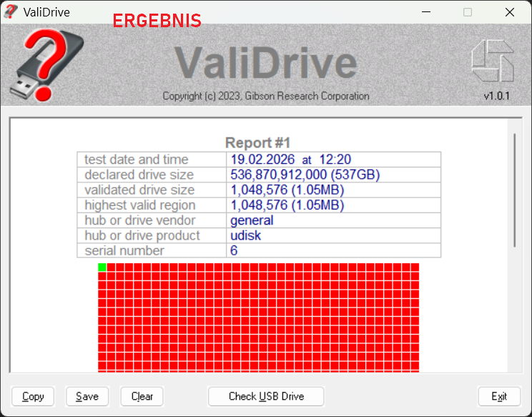Click the serial number label
Image resolution: width=532 pixels, height=417 pixels.
(x=124, y=251)
